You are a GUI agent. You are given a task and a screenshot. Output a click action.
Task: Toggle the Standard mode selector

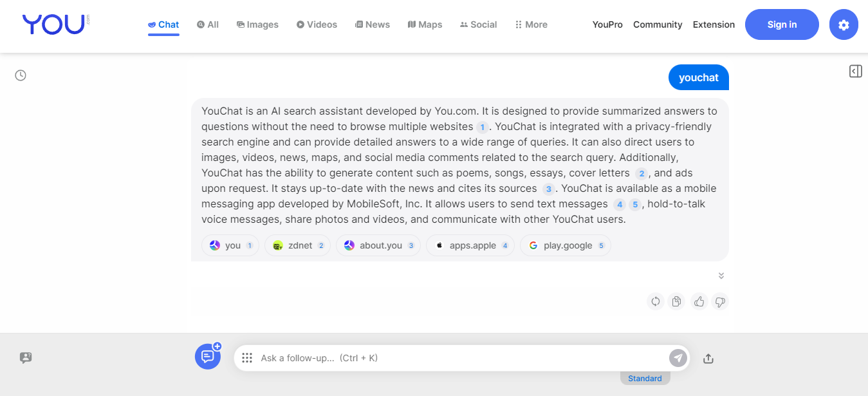click(645, 378)
